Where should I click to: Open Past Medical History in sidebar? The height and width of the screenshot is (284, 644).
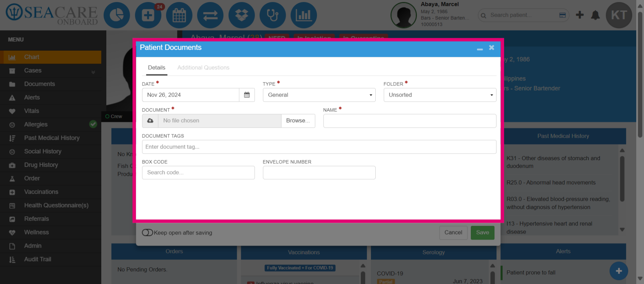[x=51, y=138]
